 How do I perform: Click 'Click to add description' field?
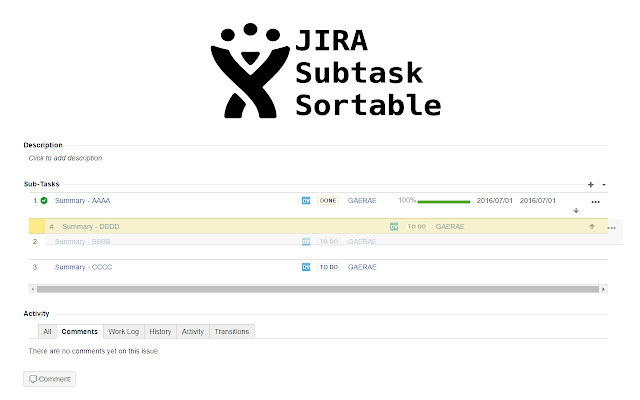coord(65,158)
